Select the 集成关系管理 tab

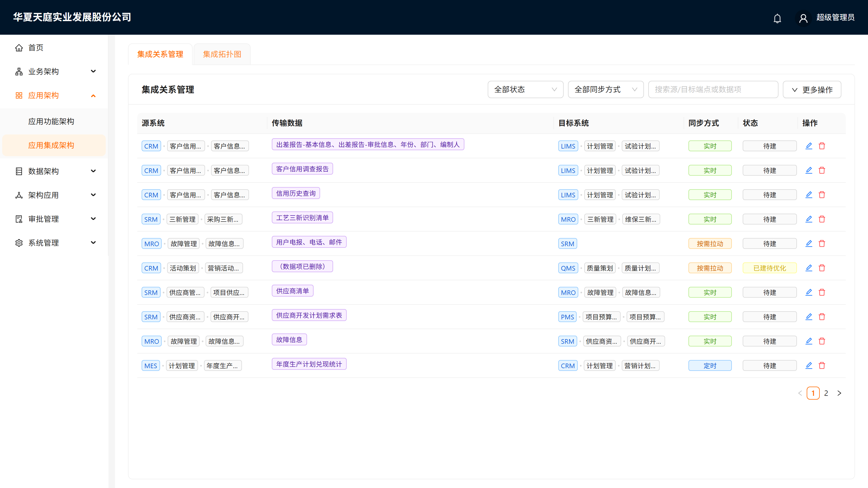(x=160, y=54)
